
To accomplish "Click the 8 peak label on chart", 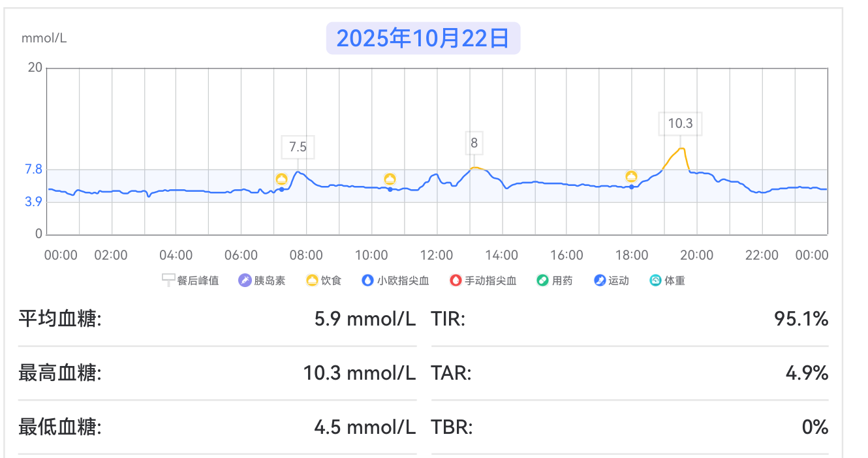I will pos(474,142).
